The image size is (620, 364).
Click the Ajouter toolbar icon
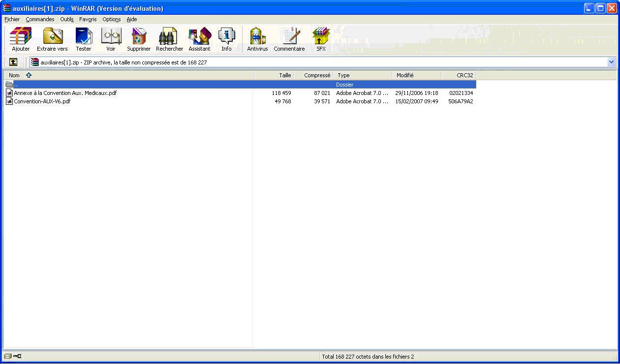click(x=21, y=39)
